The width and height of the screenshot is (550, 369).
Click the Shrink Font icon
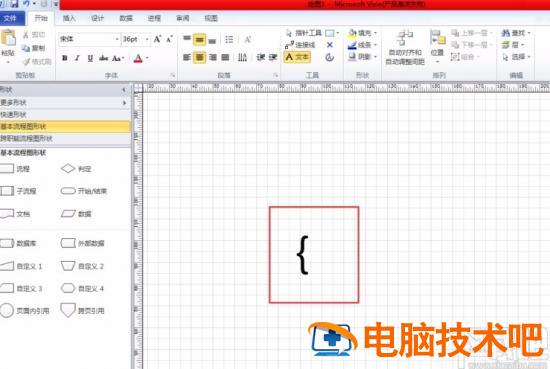tap(169, 39)
